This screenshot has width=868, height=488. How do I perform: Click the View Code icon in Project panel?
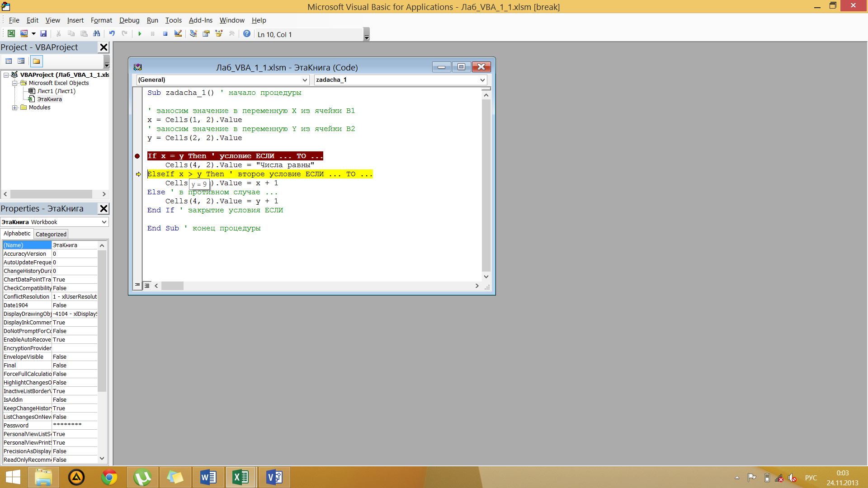(x=9, y=61)
